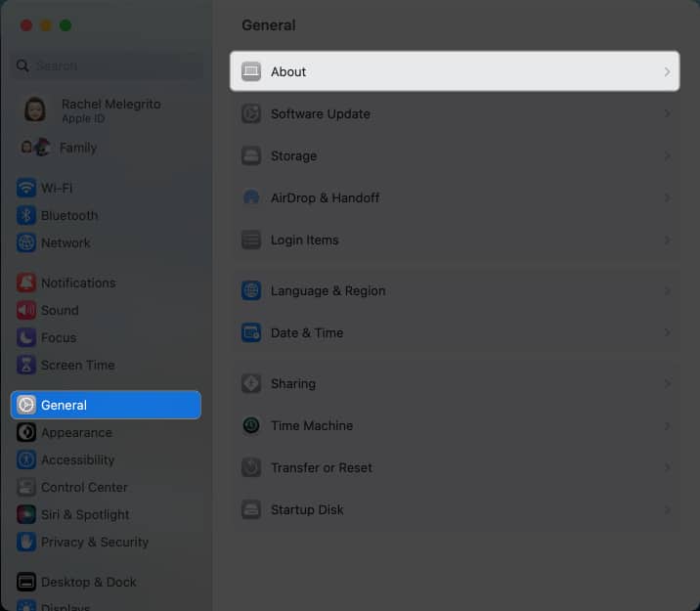Click the Sound speaker icon
The width and height of the screenshot is (700, 611).
26,310
